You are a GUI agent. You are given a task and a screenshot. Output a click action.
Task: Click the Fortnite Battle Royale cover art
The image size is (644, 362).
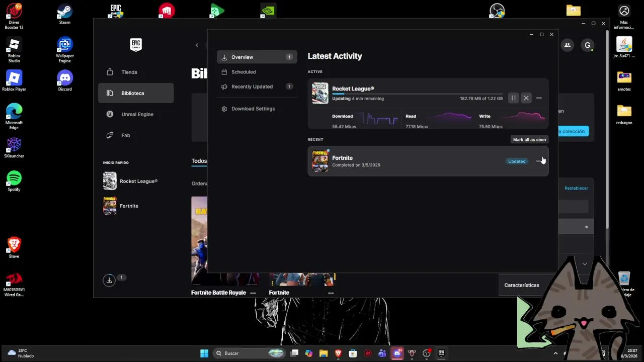click(199, 241)
